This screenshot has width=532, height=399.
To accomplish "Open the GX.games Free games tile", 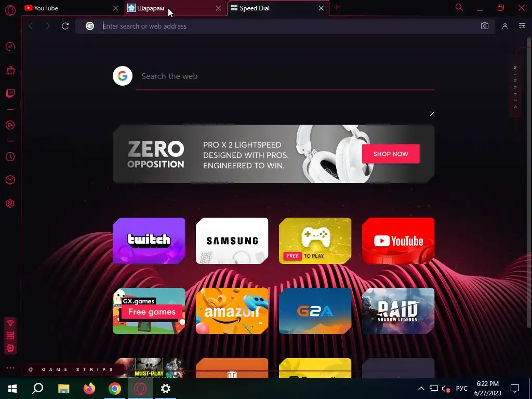I will (x=149, y=311).
